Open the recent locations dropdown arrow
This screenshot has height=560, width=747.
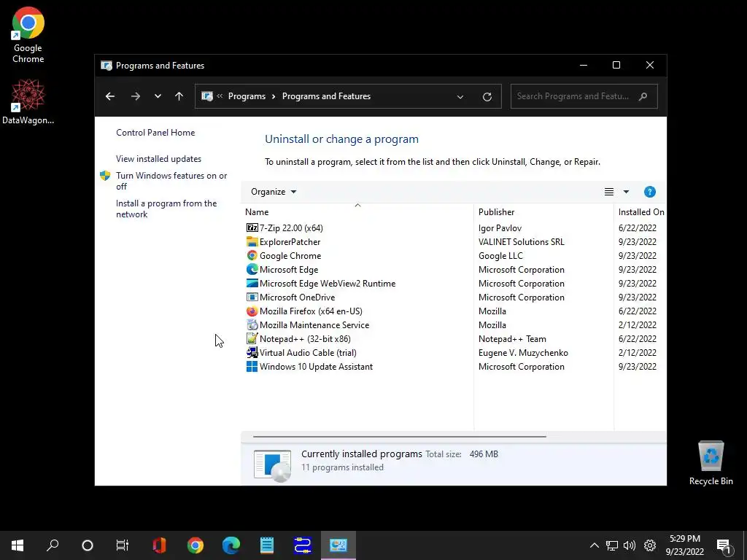tap(158, 96)
